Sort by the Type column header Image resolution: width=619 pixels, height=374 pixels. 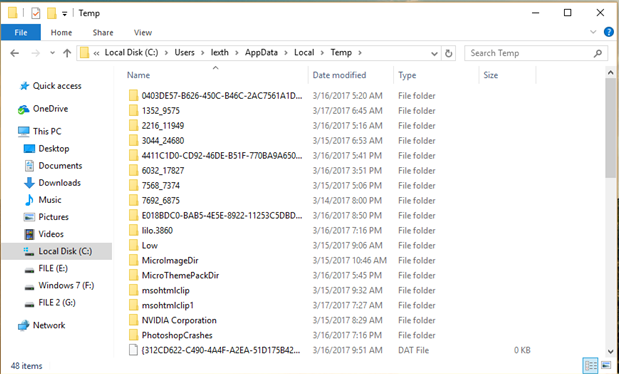point(407,75)
